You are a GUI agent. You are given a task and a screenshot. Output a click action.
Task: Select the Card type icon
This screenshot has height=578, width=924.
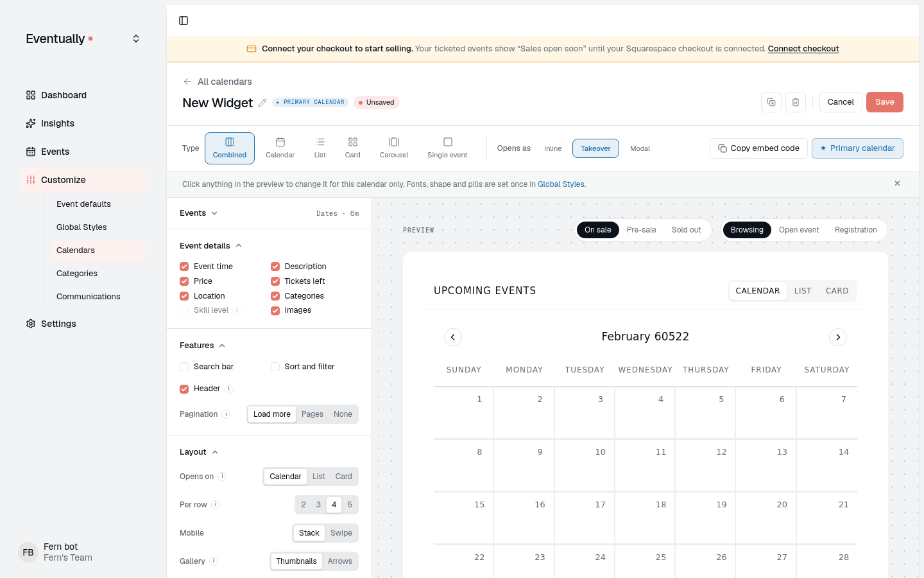pyautogui.click(x=353, y=148)
